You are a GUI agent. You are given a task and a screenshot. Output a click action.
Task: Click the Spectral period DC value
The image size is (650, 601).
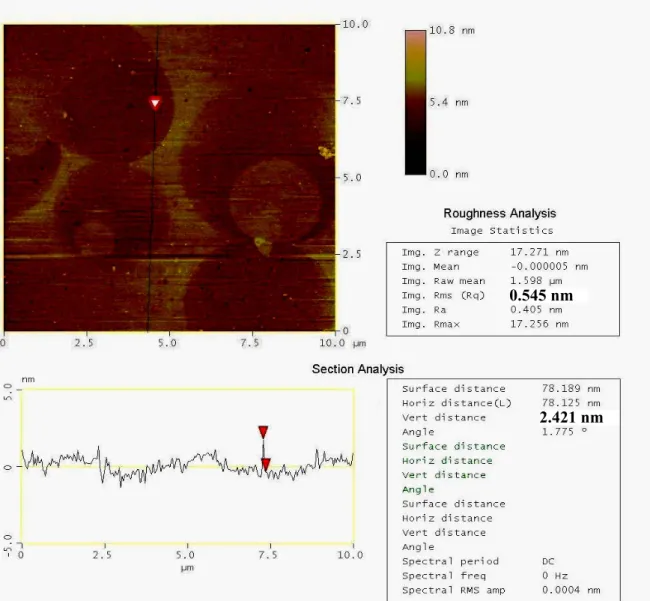548,561
